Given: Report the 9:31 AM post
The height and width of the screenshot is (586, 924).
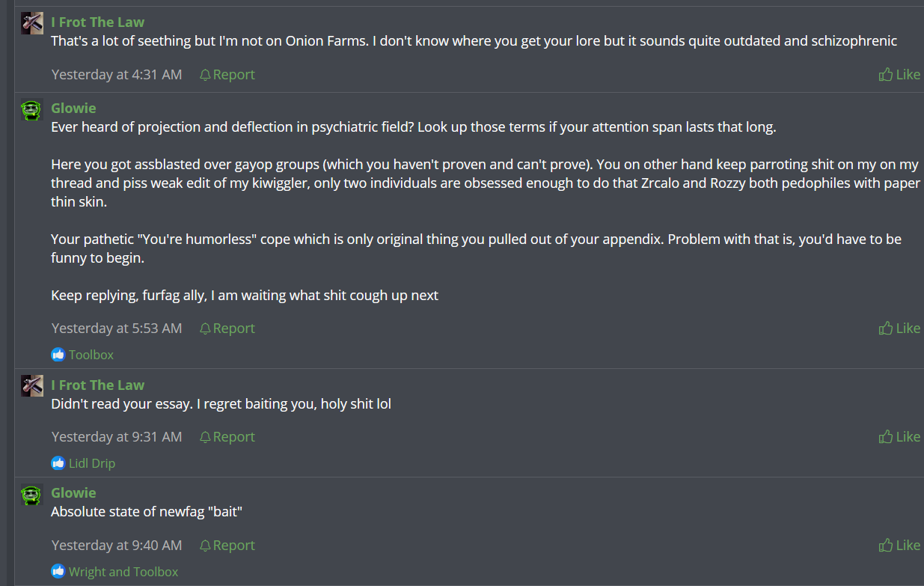Looking at the screenshot, I should (x=227, y=436).
